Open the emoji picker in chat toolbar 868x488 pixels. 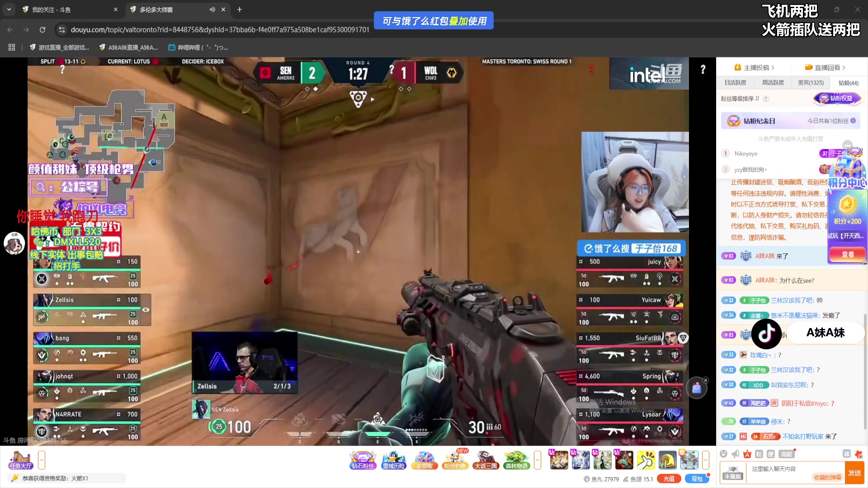click(723, 454)
